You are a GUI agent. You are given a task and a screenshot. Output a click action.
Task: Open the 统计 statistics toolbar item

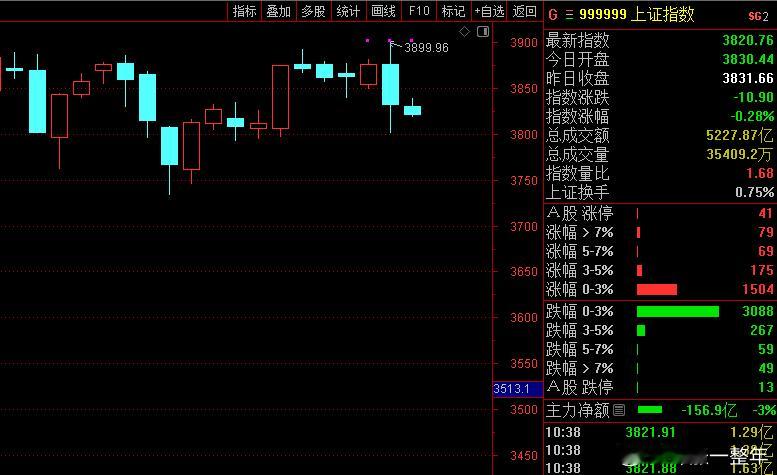[348, 11]
